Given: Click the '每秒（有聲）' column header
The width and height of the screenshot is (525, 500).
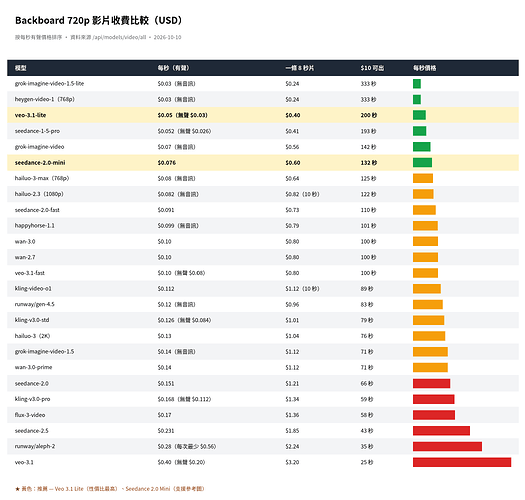Looking at the screenshot, I should point(173,68).
